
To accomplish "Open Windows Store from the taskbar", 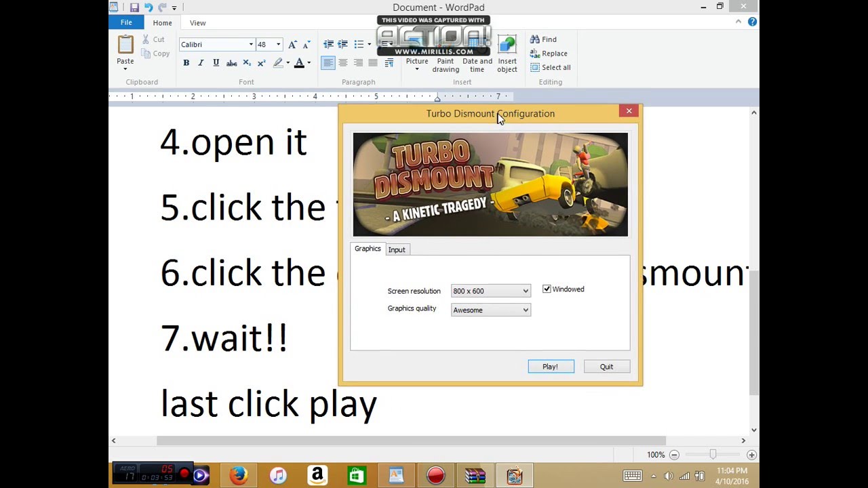I will [356, 476].
